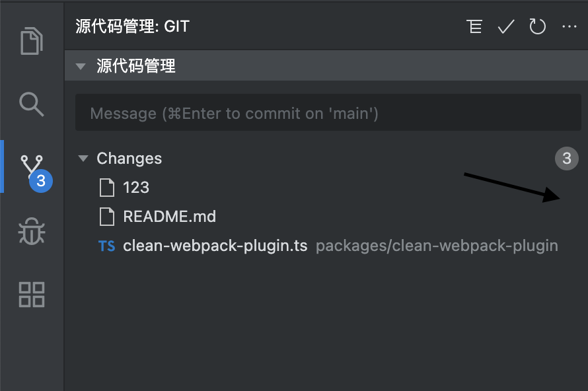This screenshot has height=391, width=588.
Task: Select the 源代码管理: GIT title
Action: coord(129,26)
